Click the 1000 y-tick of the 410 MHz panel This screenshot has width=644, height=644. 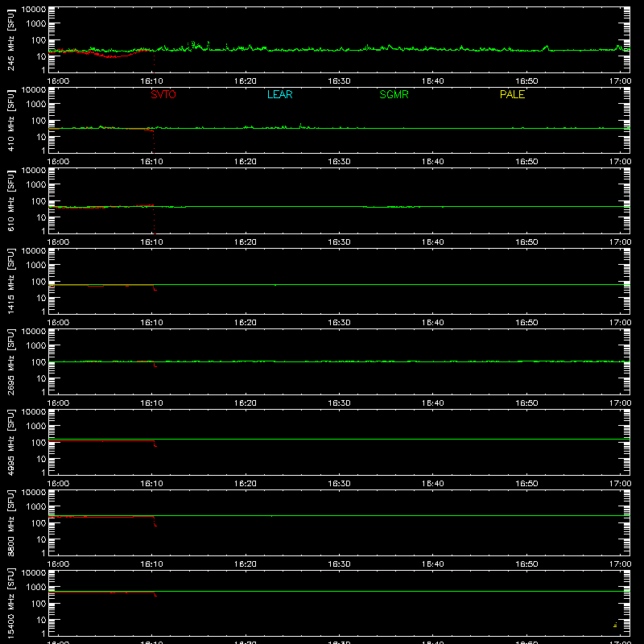point(36,104)
